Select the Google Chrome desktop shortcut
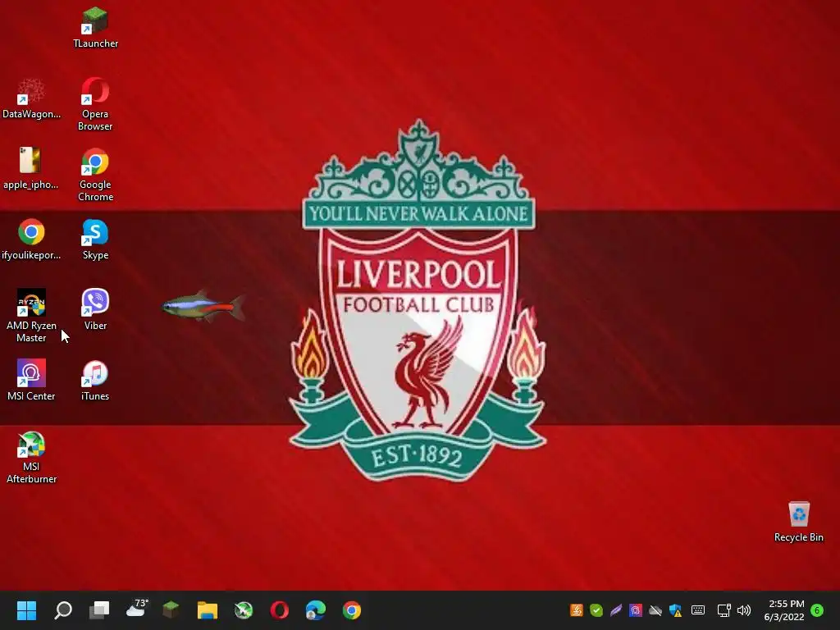840x630 pixels. point(95,175)
